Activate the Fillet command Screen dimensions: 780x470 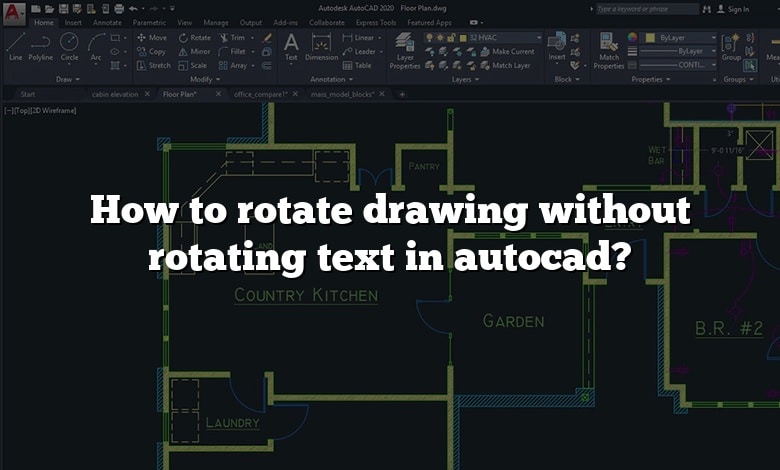tap(232, 52)
